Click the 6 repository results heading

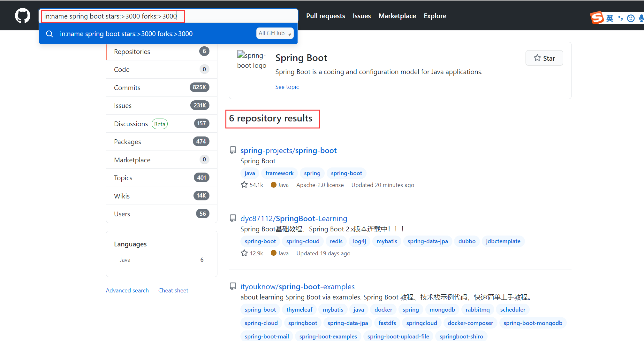(271, 118)
